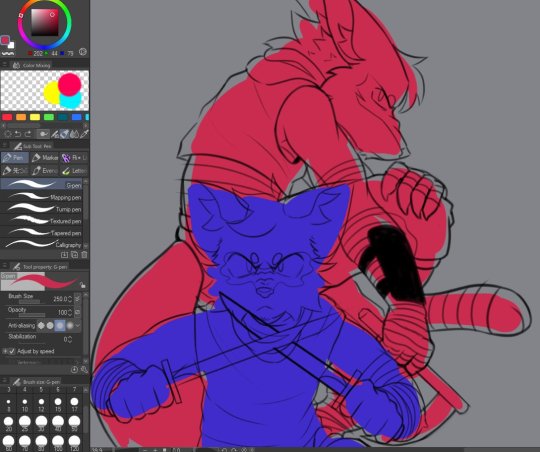Screen dimensions: 540x452
Task: Select the G-pen brush
Action: tap(41, 185)
